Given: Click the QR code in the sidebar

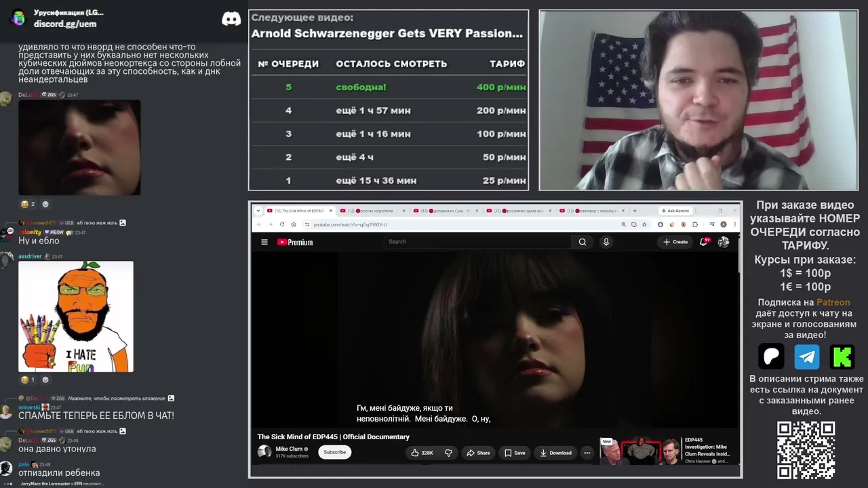Looking at the screenshot, I should [x=806, y=450].
